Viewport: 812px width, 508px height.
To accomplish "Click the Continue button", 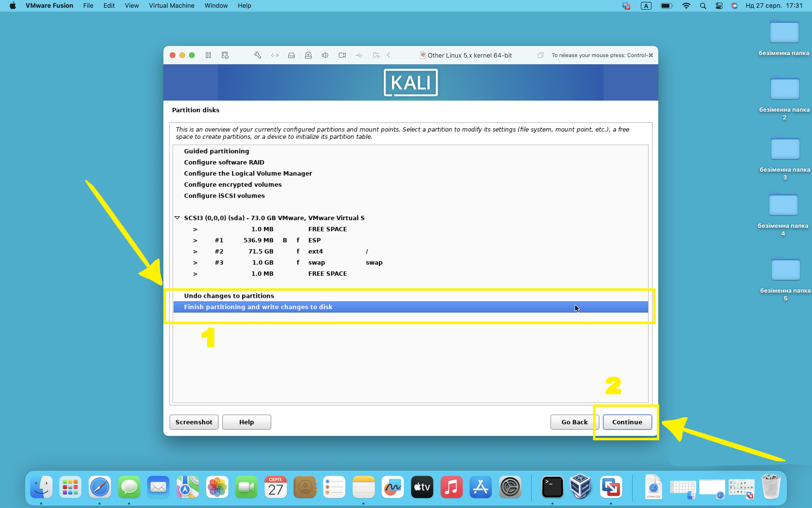I will [x=627, y=422].
